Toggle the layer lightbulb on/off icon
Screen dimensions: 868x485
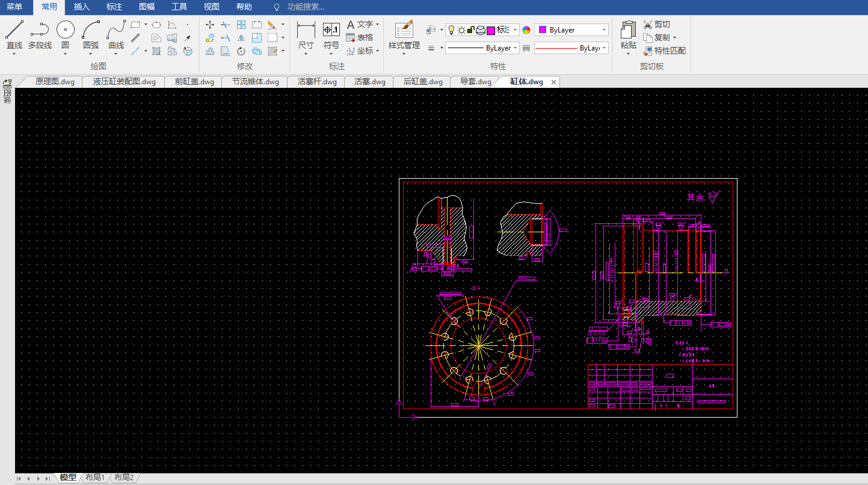coord(451,30)
